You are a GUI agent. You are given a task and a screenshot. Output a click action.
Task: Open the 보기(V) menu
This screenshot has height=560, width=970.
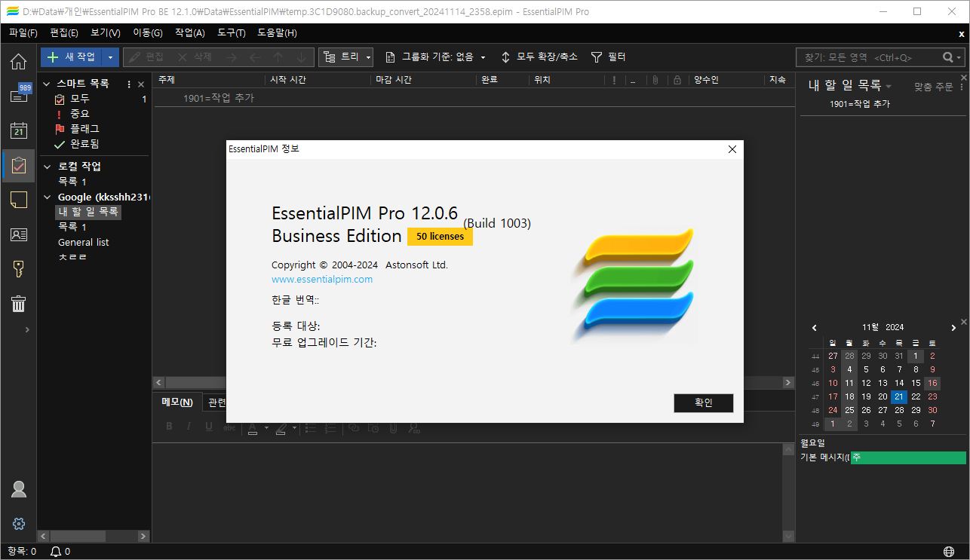(x=105, y=33)
